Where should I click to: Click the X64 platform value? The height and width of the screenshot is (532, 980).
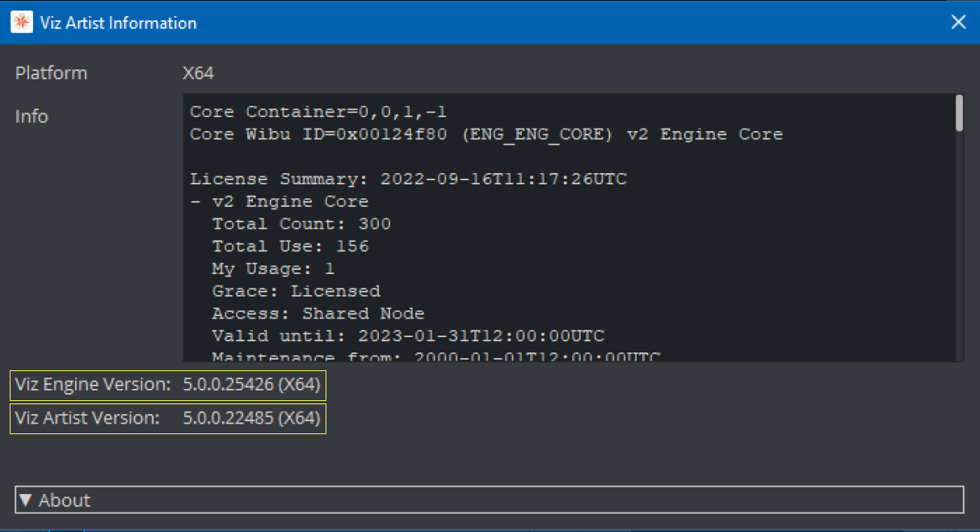pyautogui.click(x=198, y=73)
